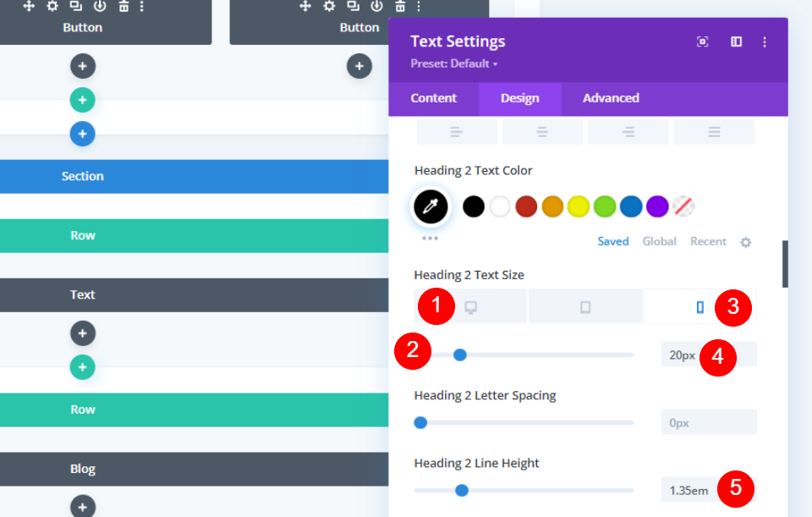Select the Blog module bar
The width and height of the screenshot is (812, 517).
click(195, 469)
